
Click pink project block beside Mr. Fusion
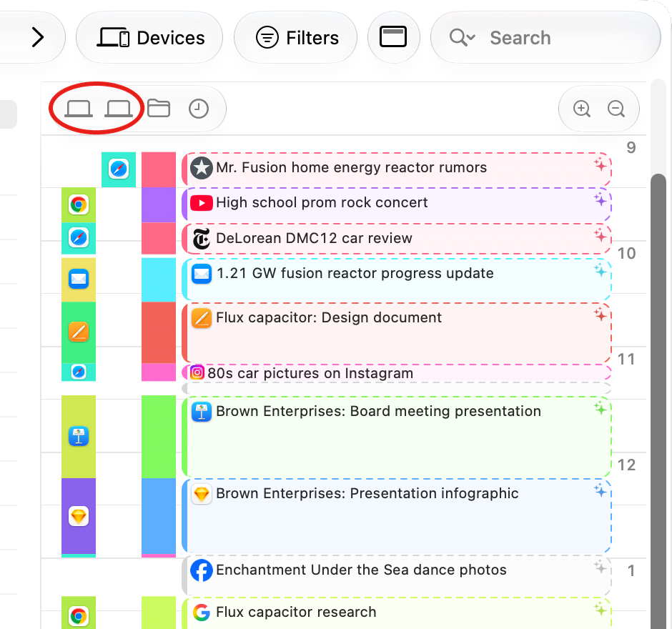(x=159, y=169)
